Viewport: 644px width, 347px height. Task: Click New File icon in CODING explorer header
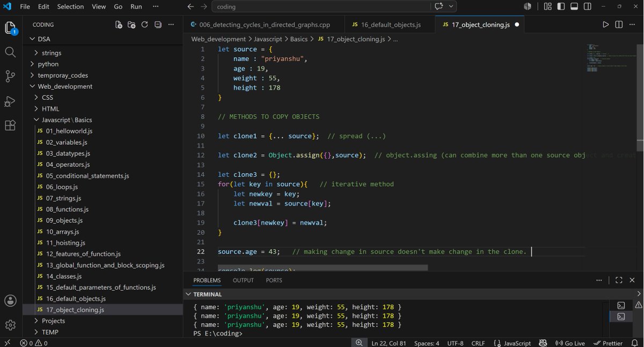pos(119,25)
